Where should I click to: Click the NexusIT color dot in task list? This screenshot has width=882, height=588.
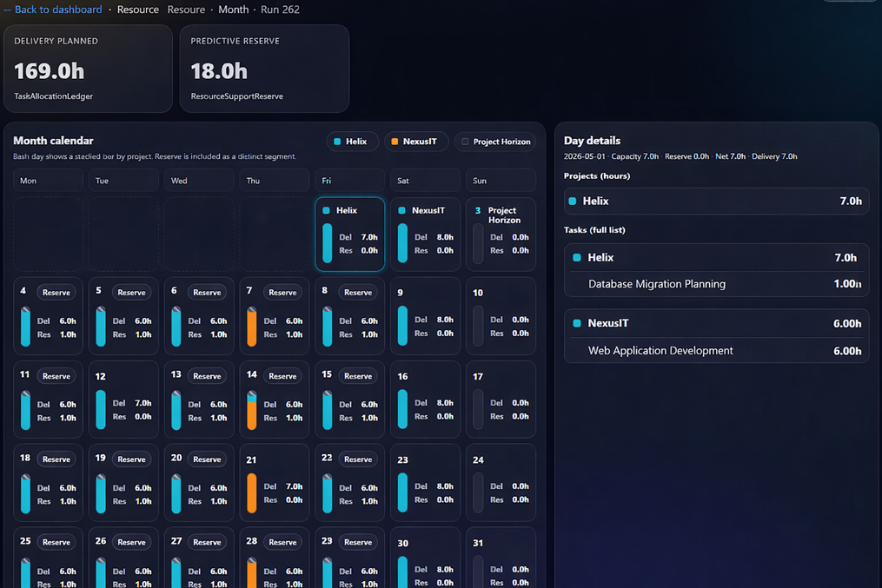(577, 323)
